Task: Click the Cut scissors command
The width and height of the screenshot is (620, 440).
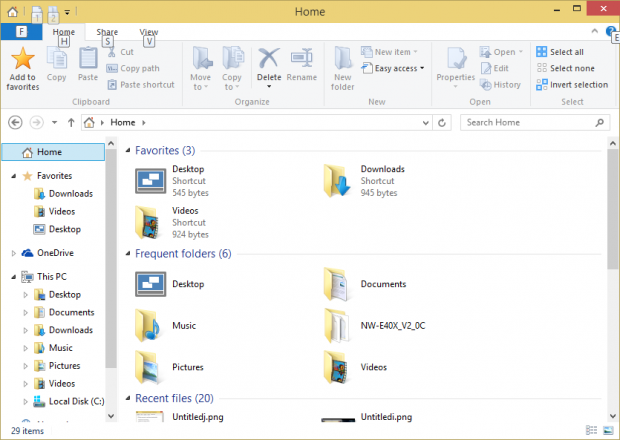Action: tap(121, 52)
